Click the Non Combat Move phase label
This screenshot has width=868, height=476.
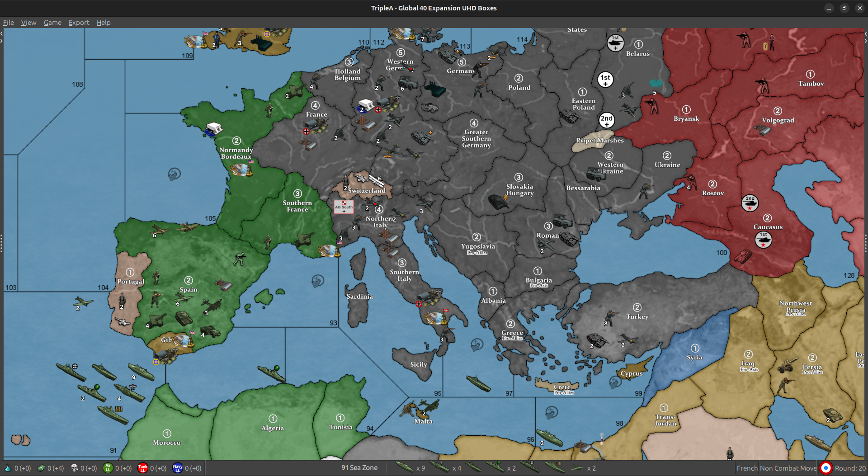[788, 468]
